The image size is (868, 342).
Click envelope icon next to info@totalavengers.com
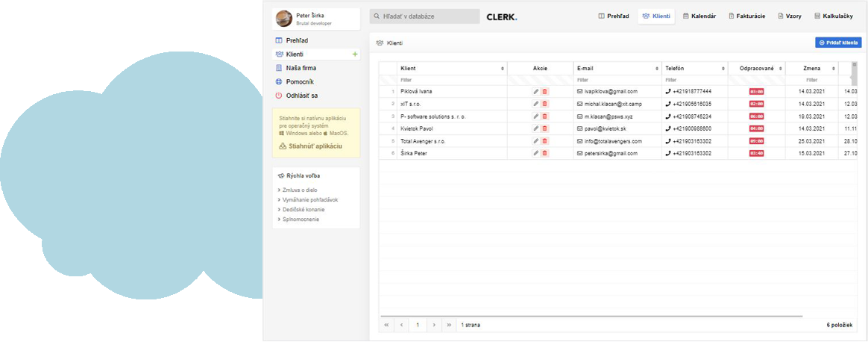pos(579,140)
